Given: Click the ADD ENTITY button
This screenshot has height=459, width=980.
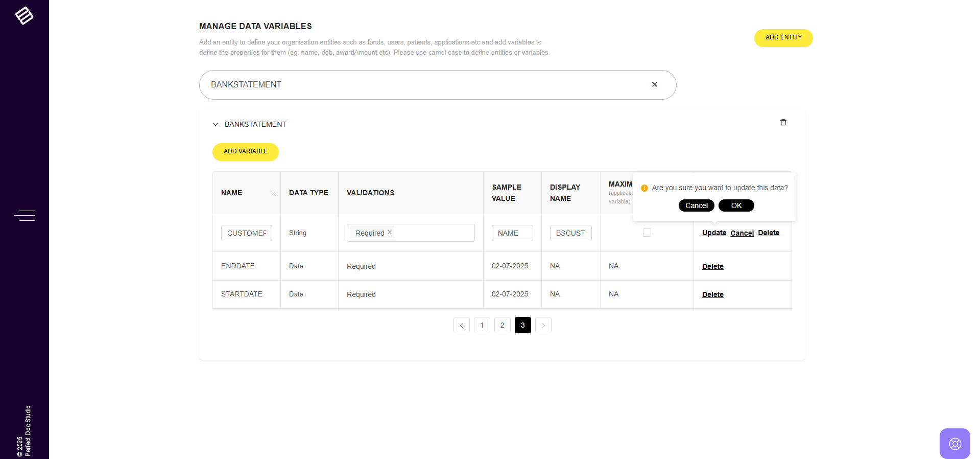Looking at the screenshot, I should tap(783, 38).
